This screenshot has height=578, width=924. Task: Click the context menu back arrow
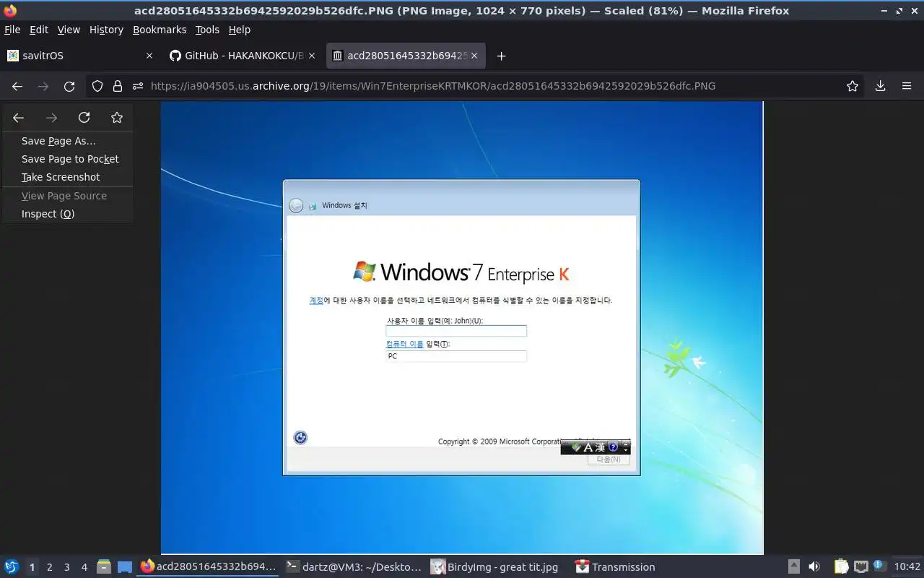[x=19, y=118]
